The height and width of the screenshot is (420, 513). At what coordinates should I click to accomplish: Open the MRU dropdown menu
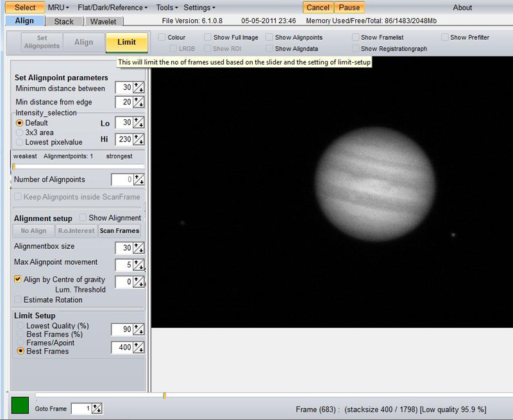[x=58, y=8]
